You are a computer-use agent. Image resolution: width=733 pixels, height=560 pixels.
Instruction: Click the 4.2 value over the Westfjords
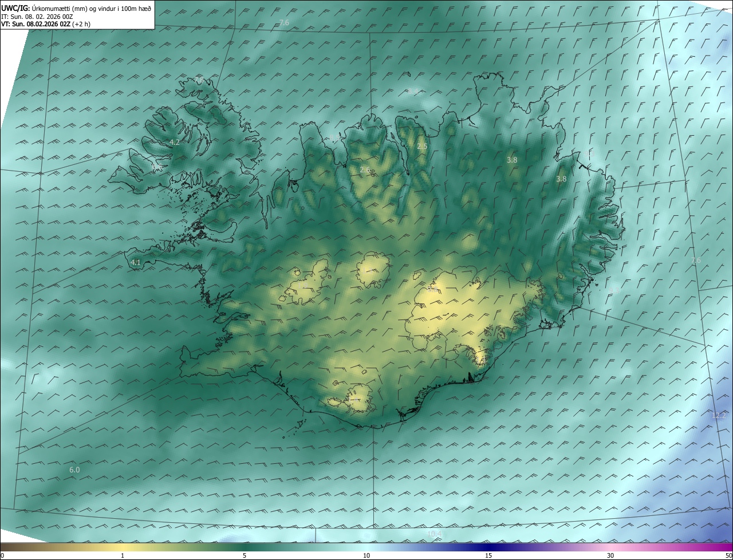(x=175, y=142)
